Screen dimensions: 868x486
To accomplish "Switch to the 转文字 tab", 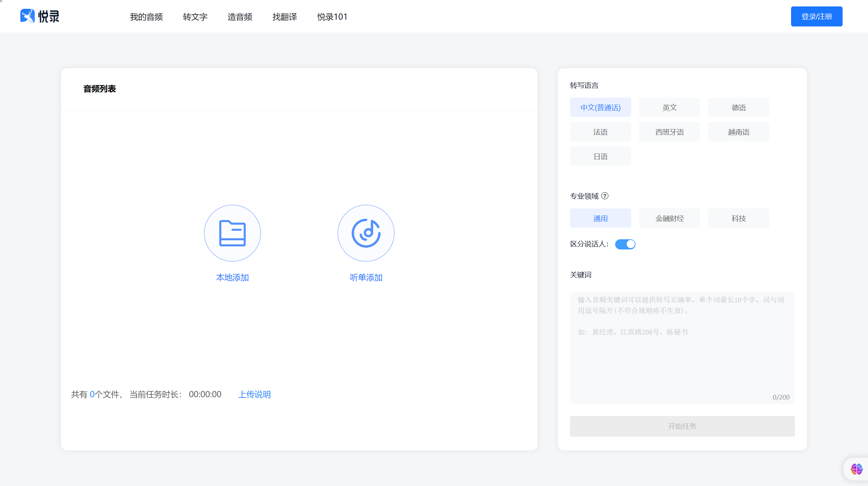I will click(195, 17).
